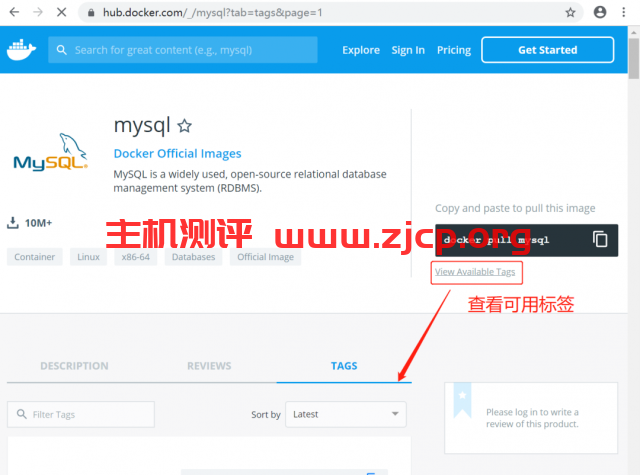Image resolution: width=640 pixels, height=475 pixels.
Task: Click the padlock site info icon
Action: (91, 13)
